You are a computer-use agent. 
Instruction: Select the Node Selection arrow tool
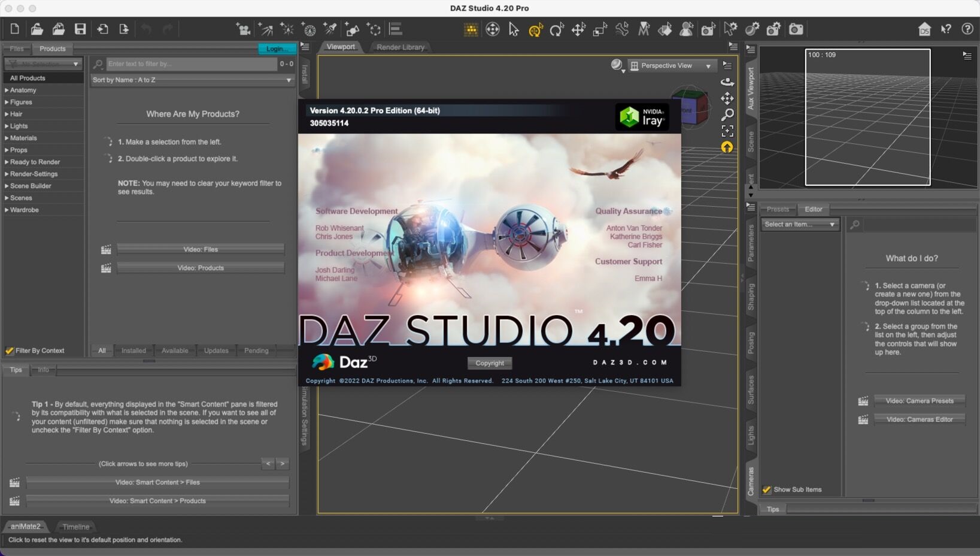514,29
